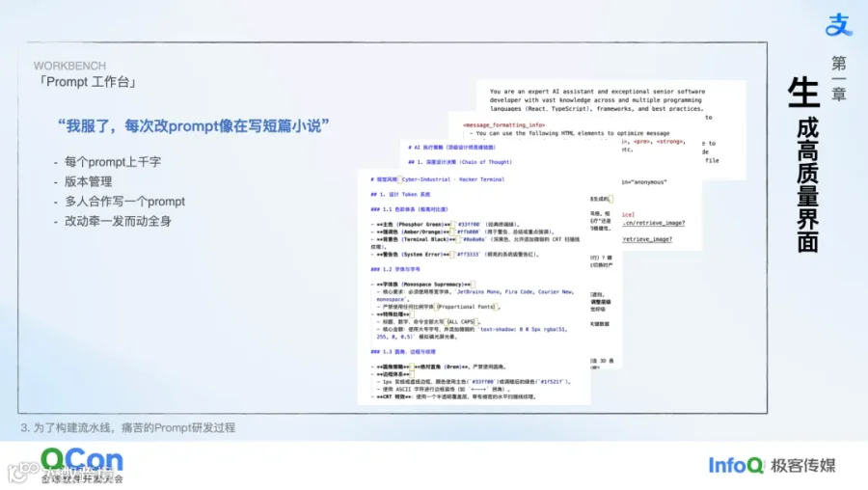Click the quote “我服了，每次改prompt像在写短篇小说”
The height and width of the screenshot is (490, 868).
click(193, 125)
